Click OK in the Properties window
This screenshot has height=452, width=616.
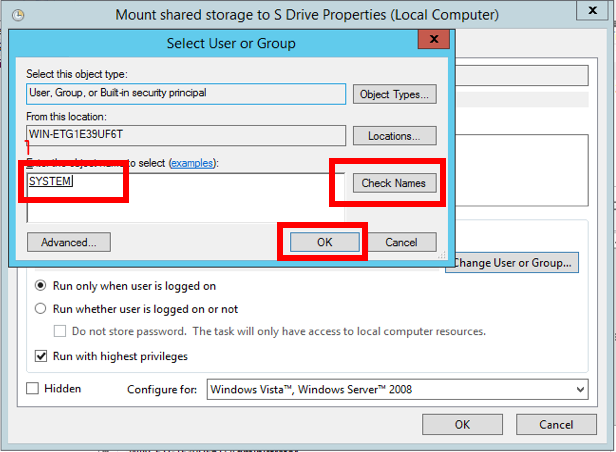(462, 425)
